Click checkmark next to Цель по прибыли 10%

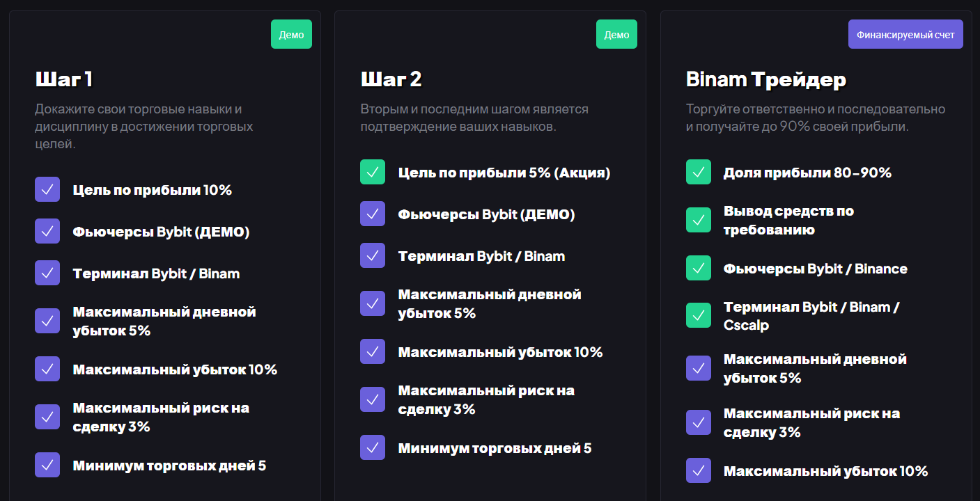[47, 189]
